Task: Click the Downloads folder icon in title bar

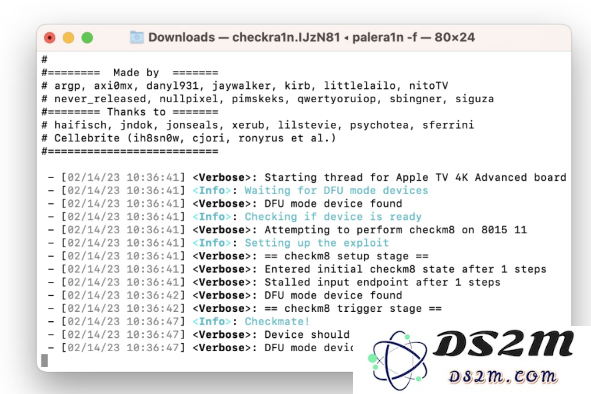Action: coord(136,37)
